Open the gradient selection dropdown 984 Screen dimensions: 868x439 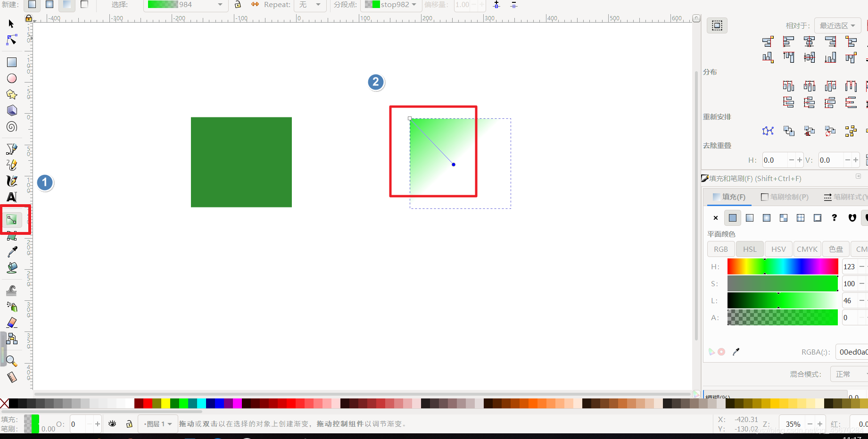pyautogui.click(x=186, y=5)
